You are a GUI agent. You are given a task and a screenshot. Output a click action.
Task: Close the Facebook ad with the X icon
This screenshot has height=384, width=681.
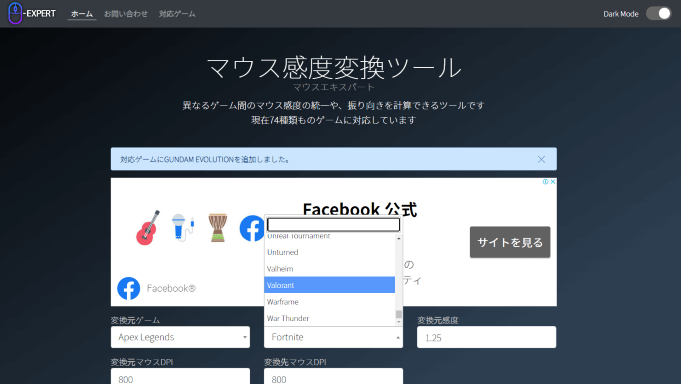553,182
